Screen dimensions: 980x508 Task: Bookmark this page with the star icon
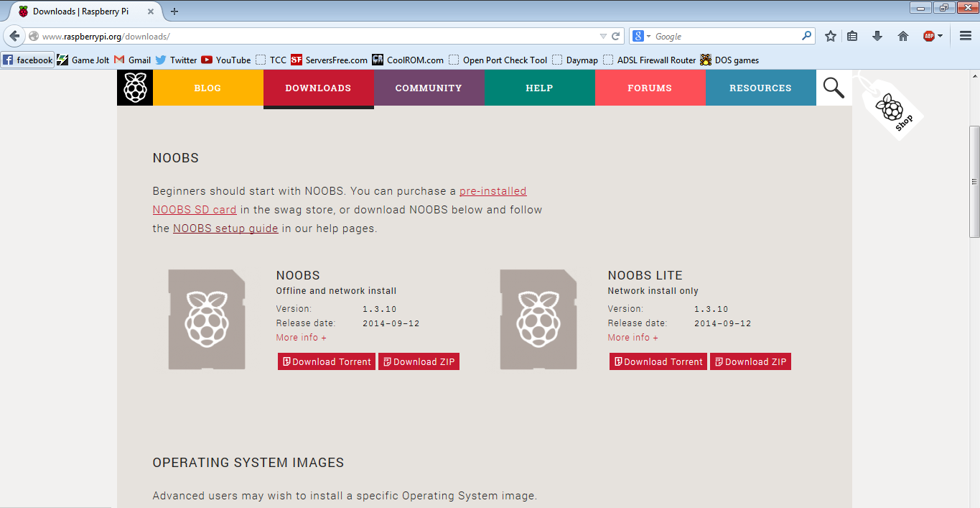[829, 35]
